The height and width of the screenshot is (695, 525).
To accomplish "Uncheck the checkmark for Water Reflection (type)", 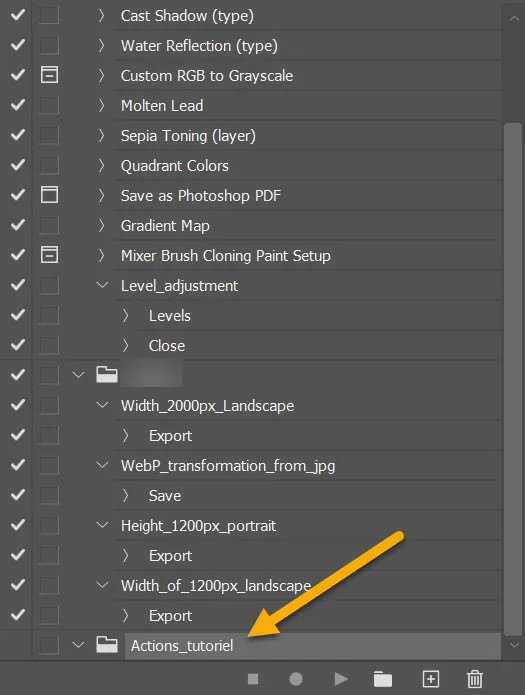I will point(18,45).
